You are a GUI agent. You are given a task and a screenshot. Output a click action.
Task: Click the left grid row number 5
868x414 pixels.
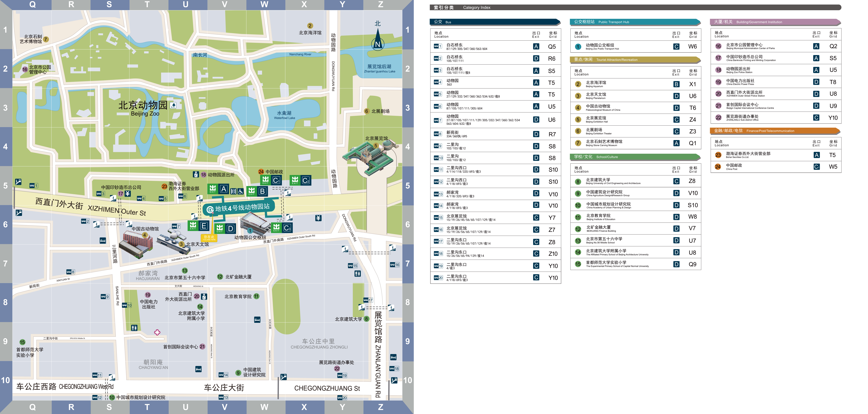point(5,185)
